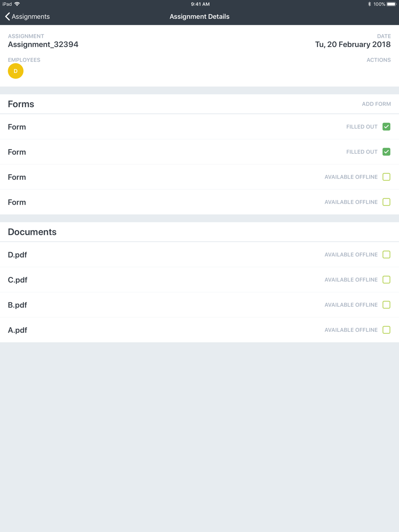This screenshot has width=399, height=532.
Task: Toggle second form's Filled Out checkbox
Action: (386, 152)
